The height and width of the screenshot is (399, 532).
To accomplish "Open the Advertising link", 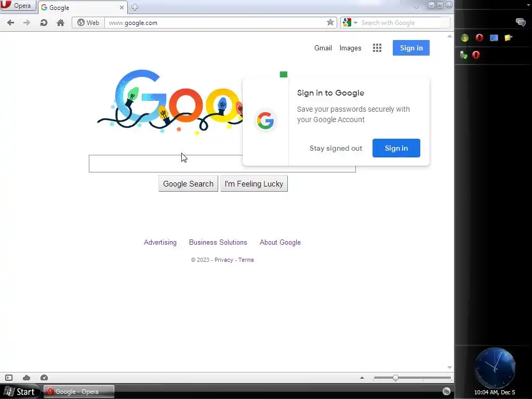I will pyautogui.click(x=160, y=242).
